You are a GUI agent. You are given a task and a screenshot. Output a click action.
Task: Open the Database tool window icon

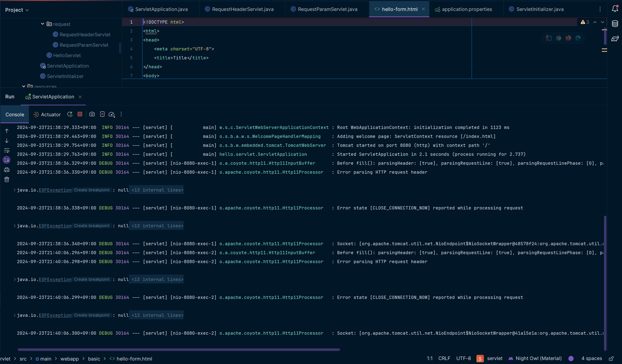[x=615, y=24]
